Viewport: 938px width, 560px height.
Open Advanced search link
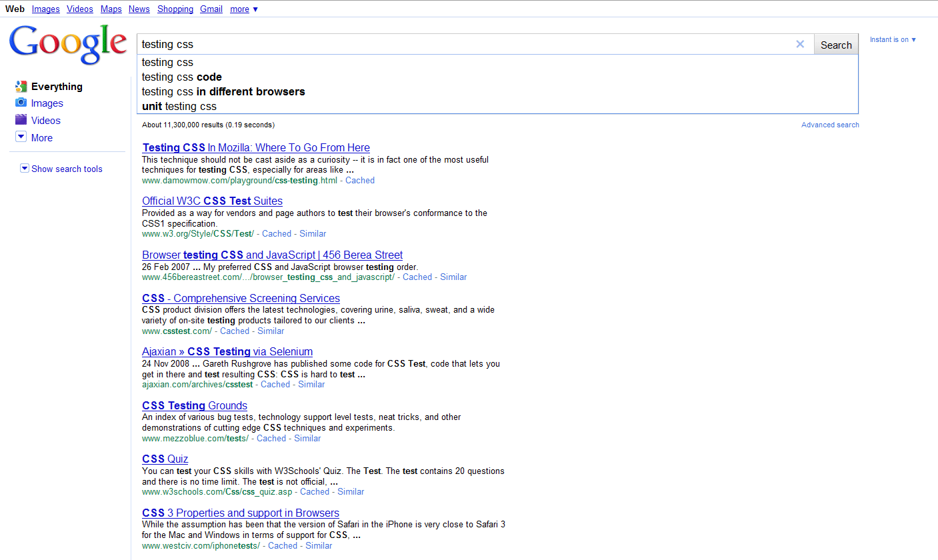point(830,125)
